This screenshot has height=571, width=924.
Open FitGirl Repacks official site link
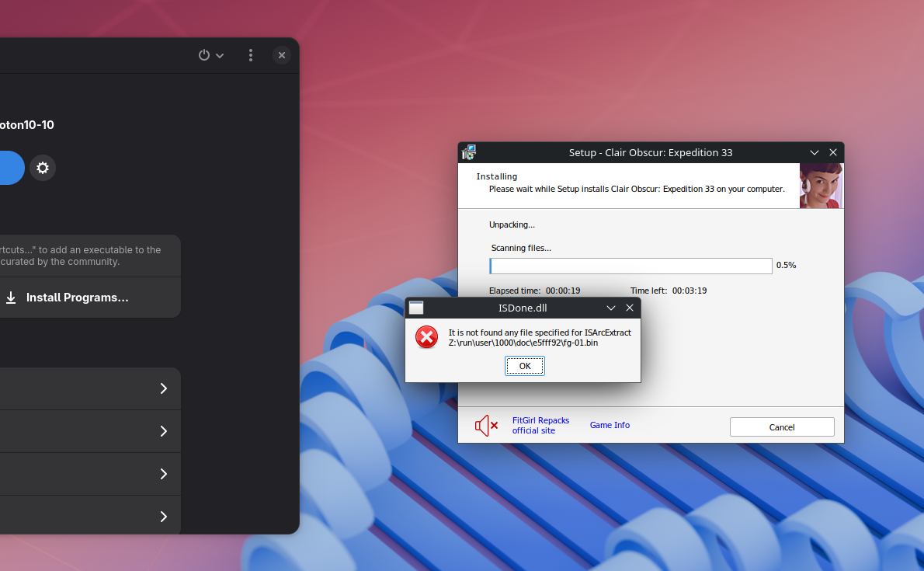(540, 425)
